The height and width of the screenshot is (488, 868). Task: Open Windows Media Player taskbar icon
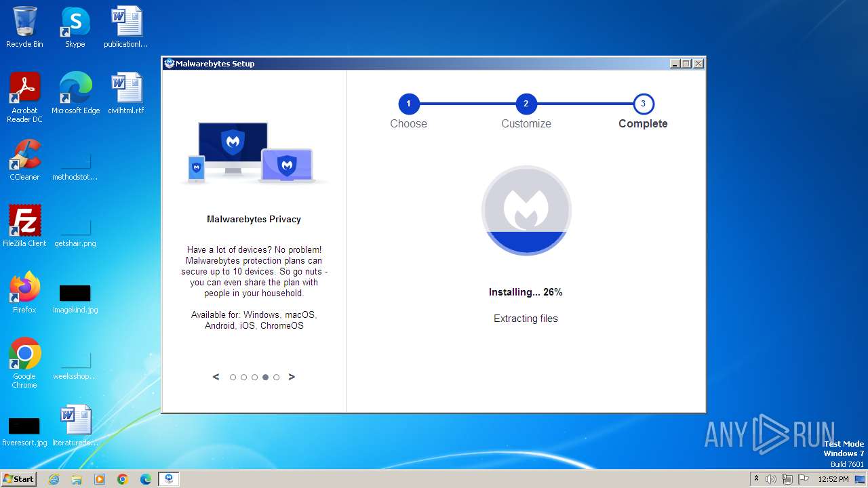[x=100, y=479]
